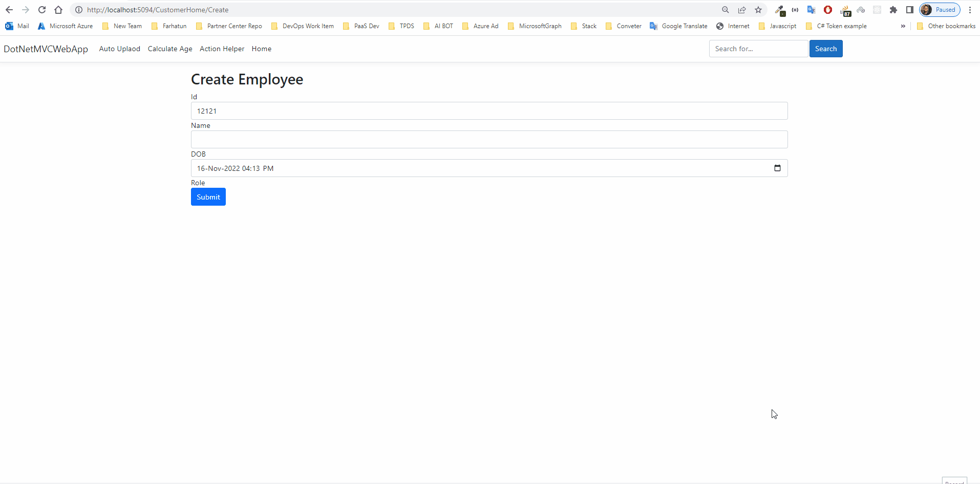
Task: Toggle the browser side panel
Action: pyautogui.click(x=910, y=10)
